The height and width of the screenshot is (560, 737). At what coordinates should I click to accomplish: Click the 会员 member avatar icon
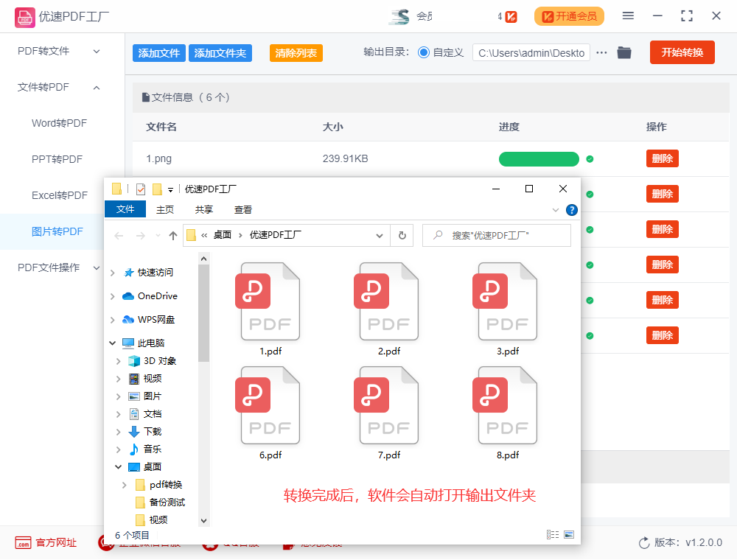(398, 15)
